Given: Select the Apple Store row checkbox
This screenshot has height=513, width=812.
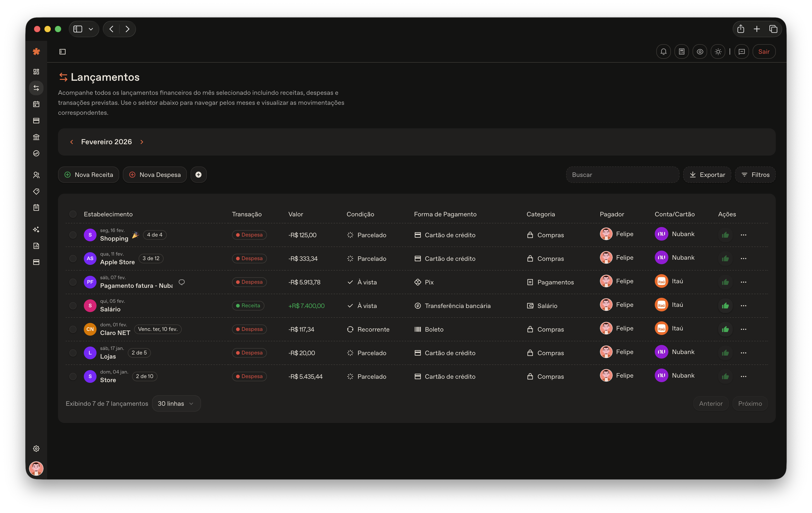Looking at the screenshot, I should [73, 259].
